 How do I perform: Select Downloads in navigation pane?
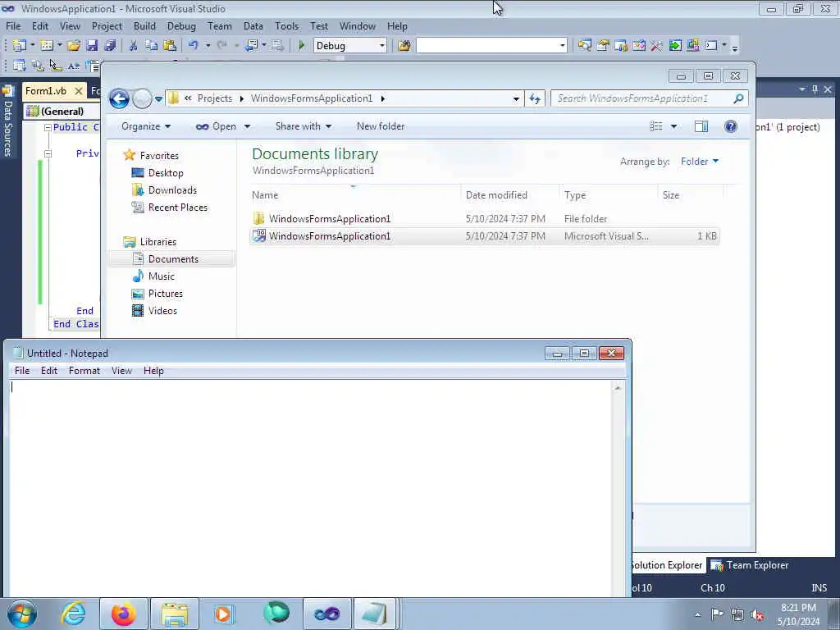[x=172, y=190]
